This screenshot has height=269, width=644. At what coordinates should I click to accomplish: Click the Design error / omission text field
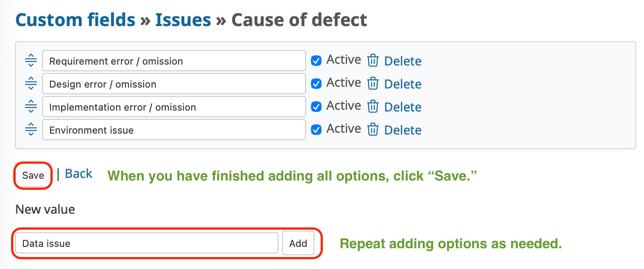point(174,84)
